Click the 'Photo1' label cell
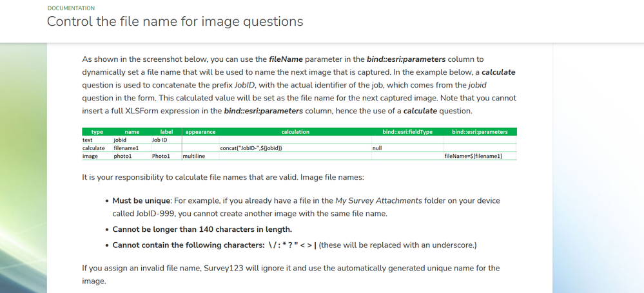Screen dimensions: 644x293 pyautogui.click(x=161, y=156)
